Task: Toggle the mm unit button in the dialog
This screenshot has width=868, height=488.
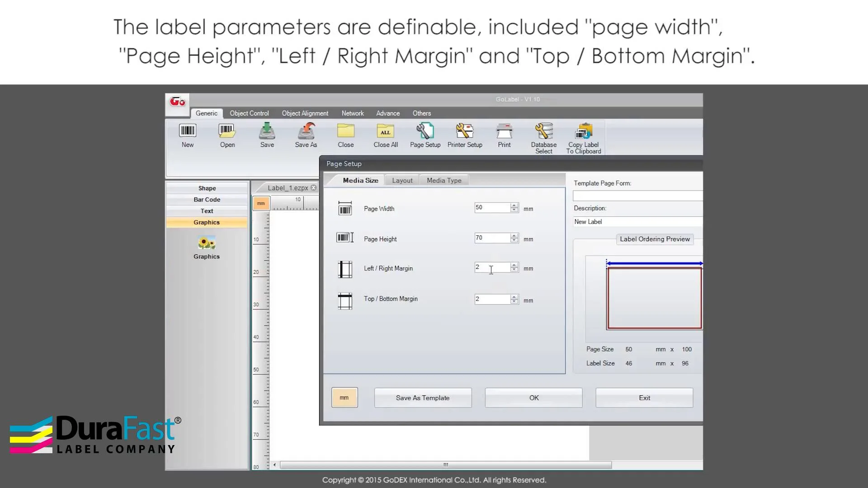Action: [344, 398]
